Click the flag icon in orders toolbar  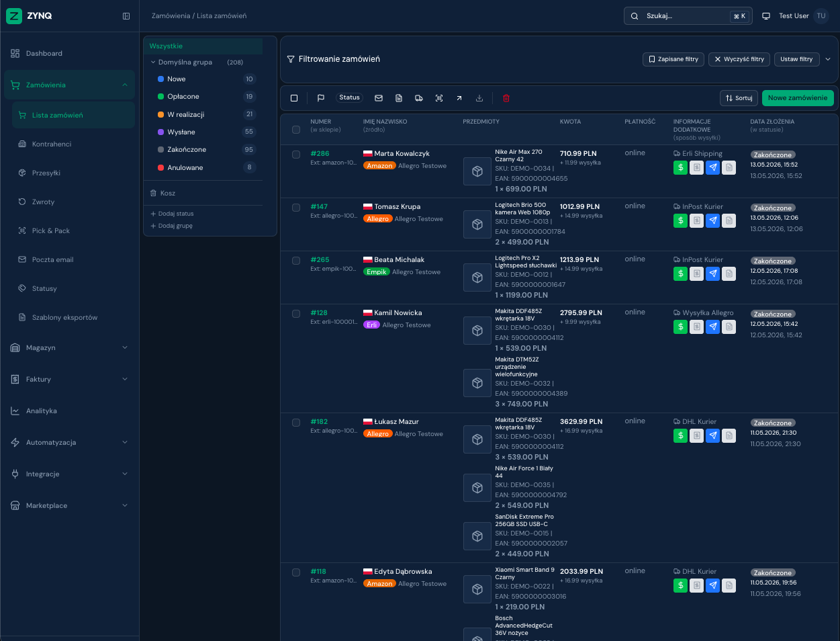click(x=321, y=98)
